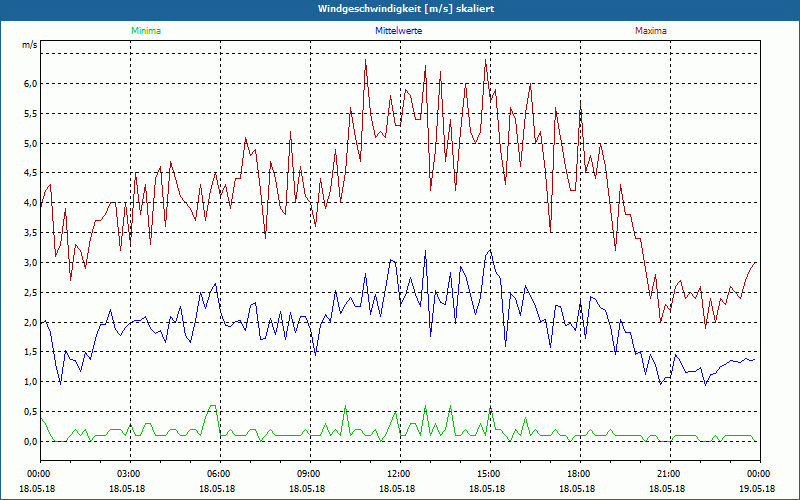Click the '2,0' y-axis value
The width and height of the screenshot is (800, 500).
[x=31, y=322]
